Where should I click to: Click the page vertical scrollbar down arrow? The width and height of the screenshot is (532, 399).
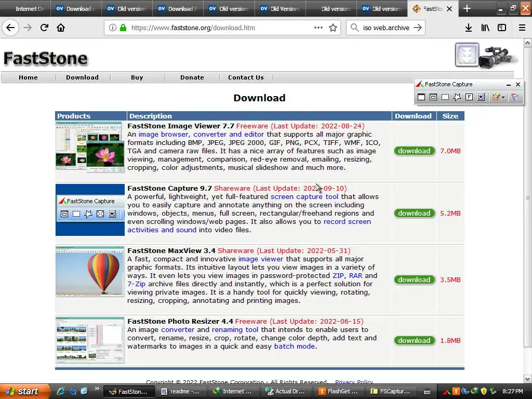pos(528,379)
